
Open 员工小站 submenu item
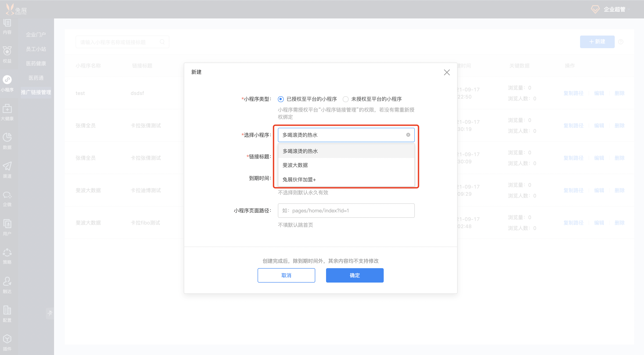[36, 49]
